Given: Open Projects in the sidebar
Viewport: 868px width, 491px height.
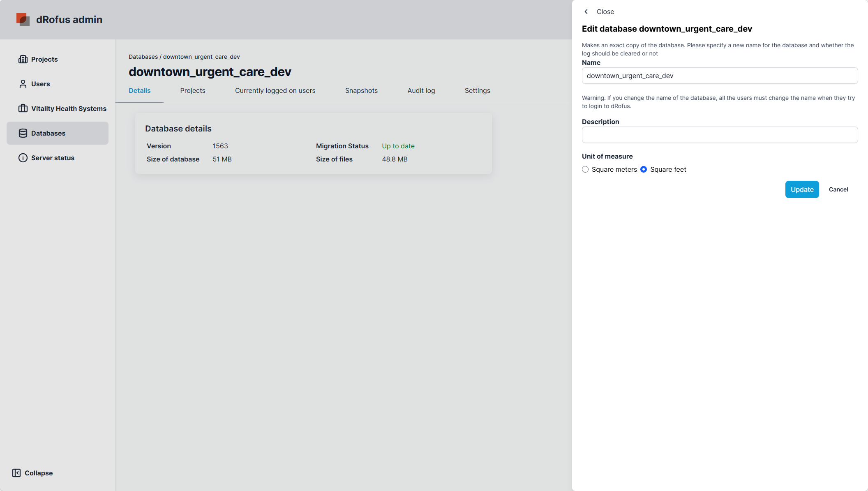Looking at the screenshot, I should coord(58,59).
